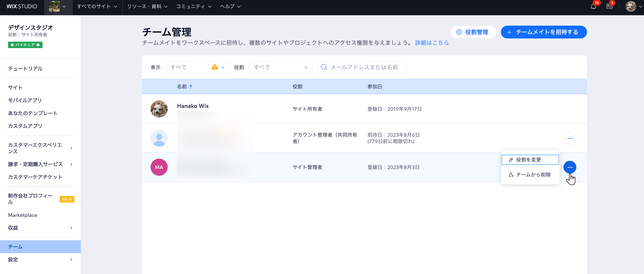Open the notifications bell icon
The height and width of the screenshot is (274, 644).
click(x=593, y=6)
